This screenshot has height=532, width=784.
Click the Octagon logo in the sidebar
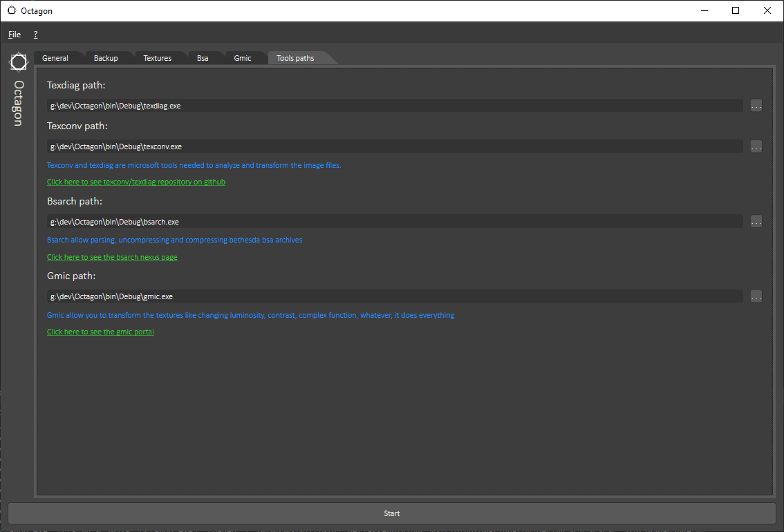[x=18, y=62]
